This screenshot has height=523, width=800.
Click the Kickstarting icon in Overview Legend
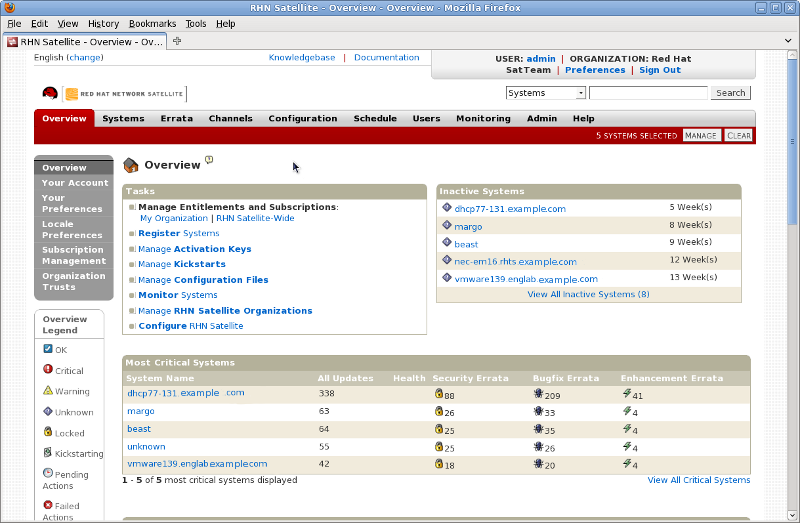click(48, 453)
